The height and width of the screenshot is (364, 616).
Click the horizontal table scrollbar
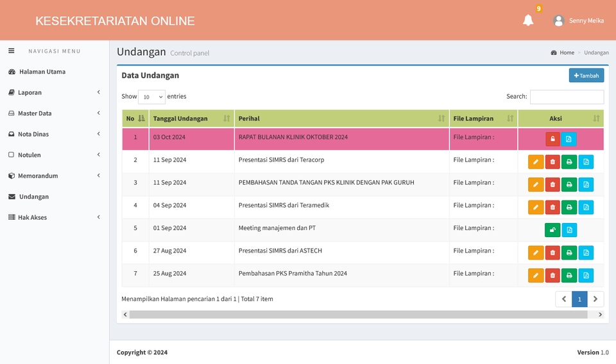point(358,315)
